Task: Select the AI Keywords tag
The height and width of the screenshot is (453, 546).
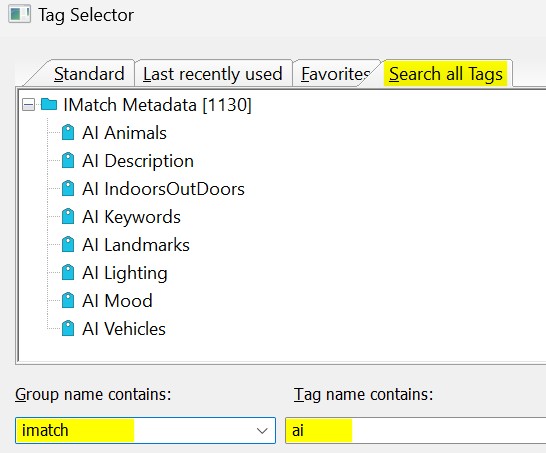Action: pyautogui.click(x=131, y=217)
